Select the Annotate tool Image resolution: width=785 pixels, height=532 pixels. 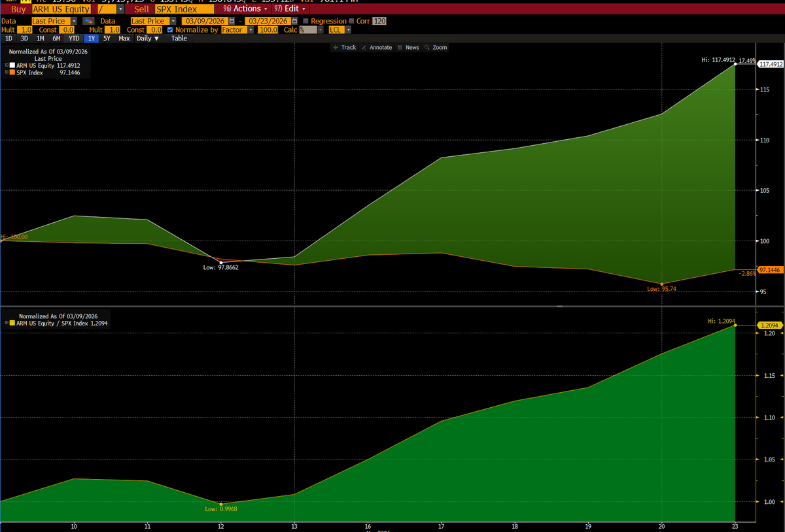pyautogui.click(x=376, y=48)
